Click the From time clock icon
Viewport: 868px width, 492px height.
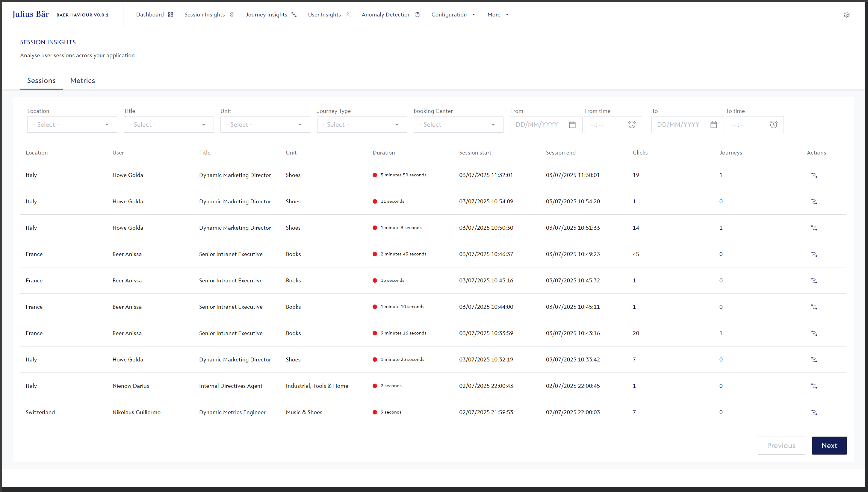click(x=632, y=125)
